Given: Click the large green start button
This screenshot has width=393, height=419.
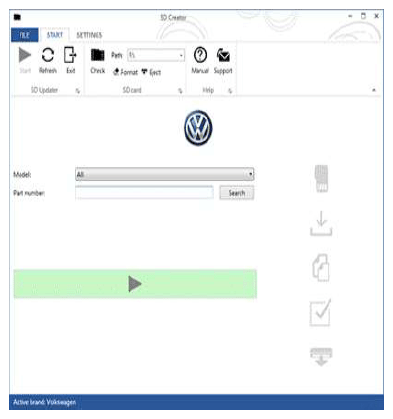Looking at the screenshot, I should tap(135, 284).
